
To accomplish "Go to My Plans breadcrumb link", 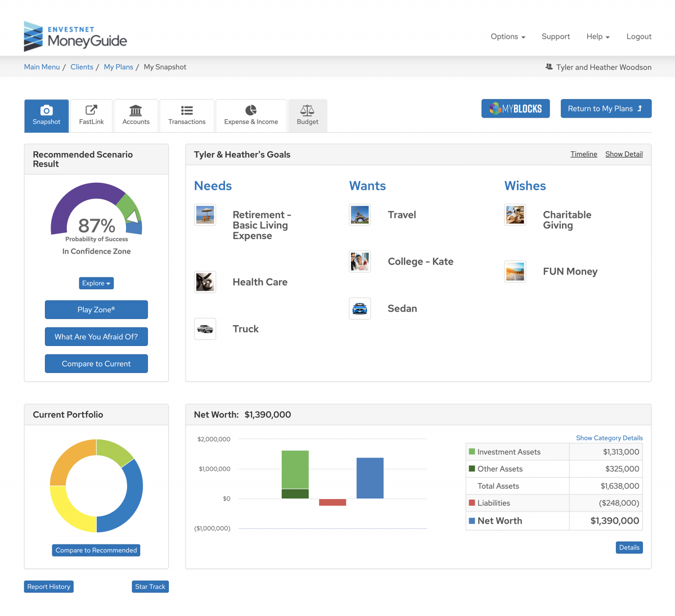I will pos(118,67).
